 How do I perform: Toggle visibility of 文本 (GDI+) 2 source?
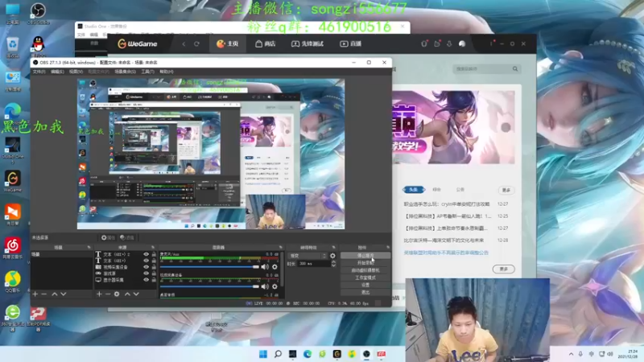click(146, 254)
